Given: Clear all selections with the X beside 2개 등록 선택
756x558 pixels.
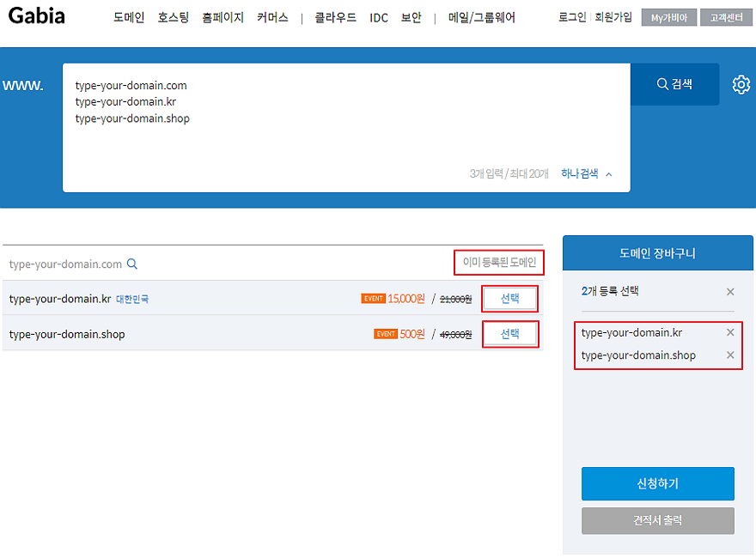Looking at the screenshot, I should [730, 292].
